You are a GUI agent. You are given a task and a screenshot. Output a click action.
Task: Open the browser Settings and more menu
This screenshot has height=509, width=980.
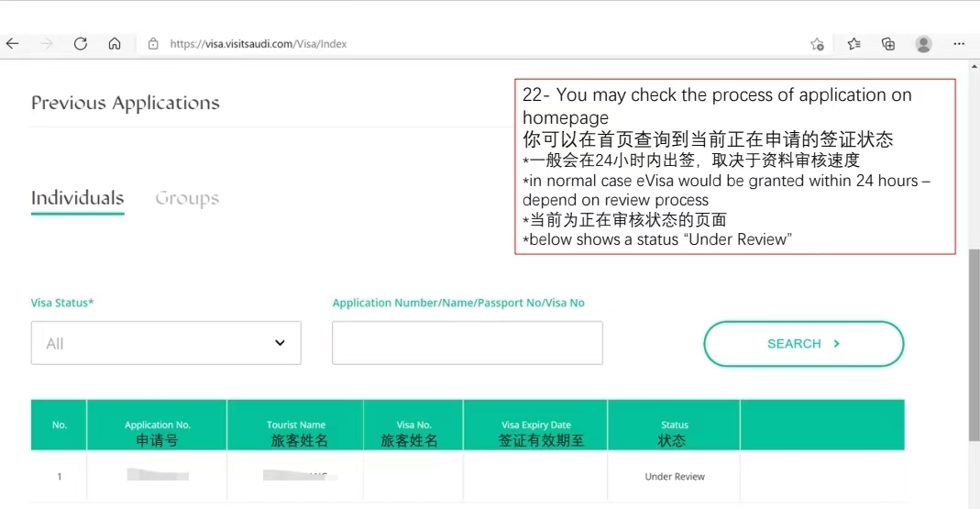[960, 44]
